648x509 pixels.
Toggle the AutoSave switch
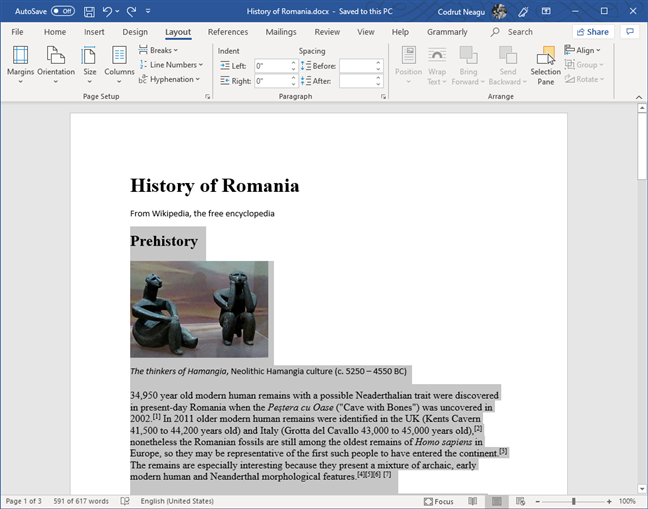coord(62,11)
